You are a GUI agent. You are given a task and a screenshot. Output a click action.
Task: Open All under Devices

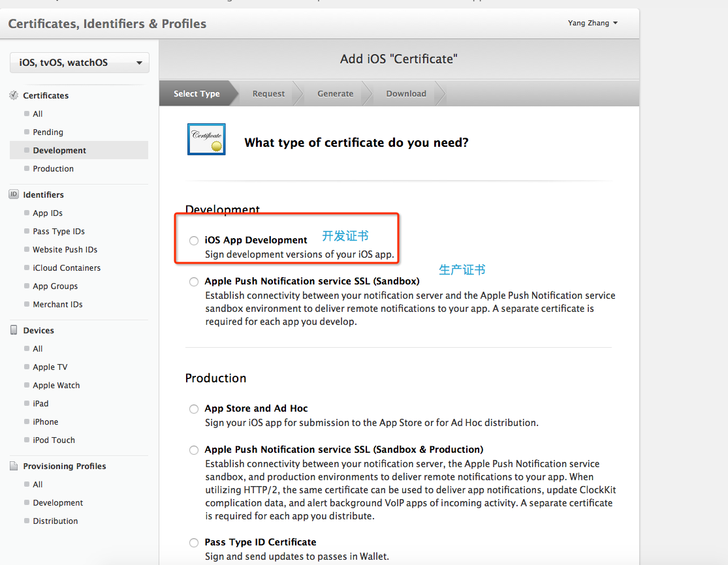pos(38,348)
